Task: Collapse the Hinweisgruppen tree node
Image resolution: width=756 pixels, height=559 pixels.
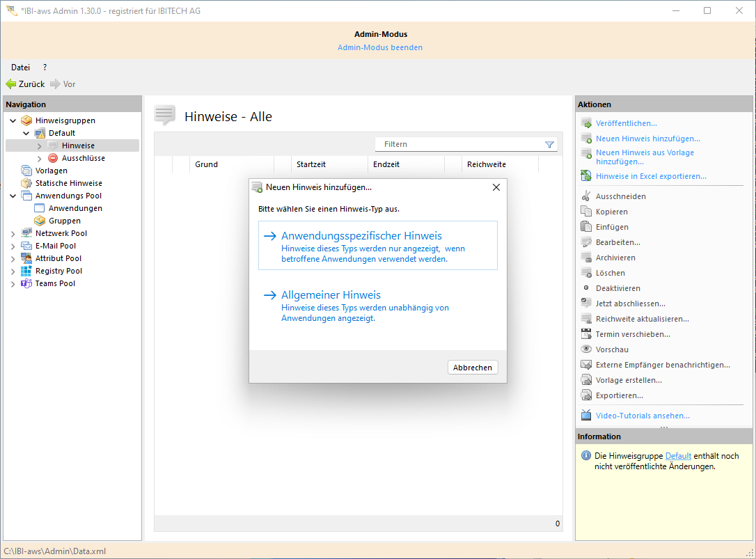Action: (x=12, y=120)
